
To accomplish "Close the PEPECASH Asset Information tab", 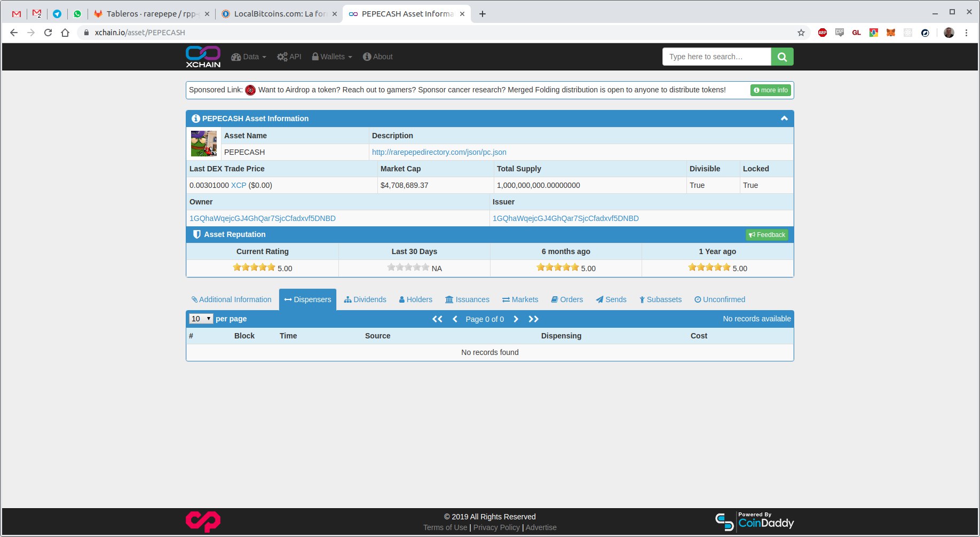I will pos(462,14).
